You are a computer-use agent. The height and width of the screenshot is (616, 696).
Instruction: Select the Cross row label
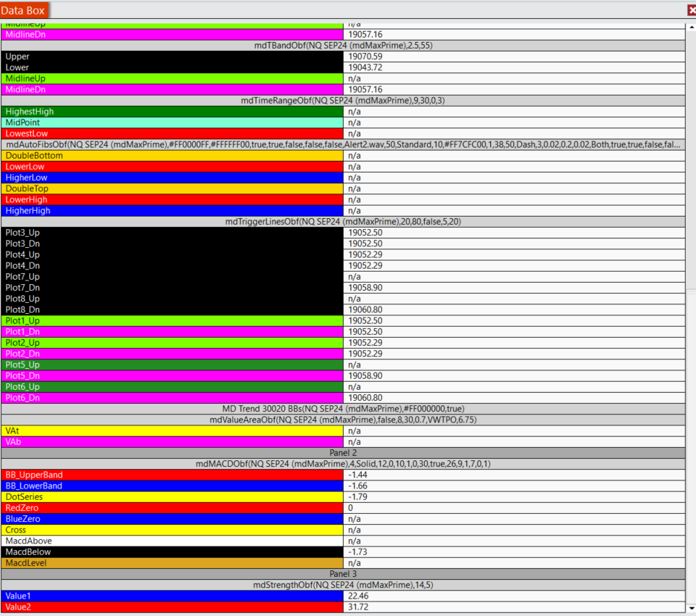[x=173, y=530]
